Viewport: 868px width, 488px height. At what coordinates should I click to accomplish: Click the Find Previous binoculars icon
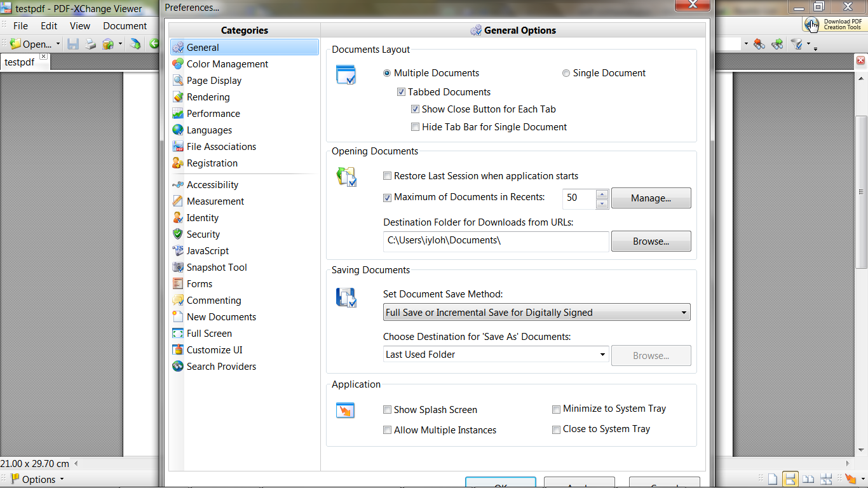point(759,44)
